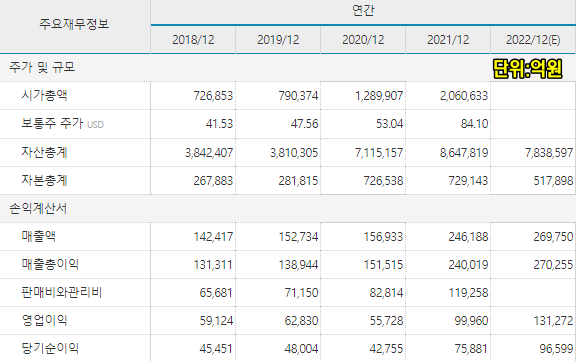Click the SG&A value 65,681
The image size is (576, 361).
pos(216,293)
